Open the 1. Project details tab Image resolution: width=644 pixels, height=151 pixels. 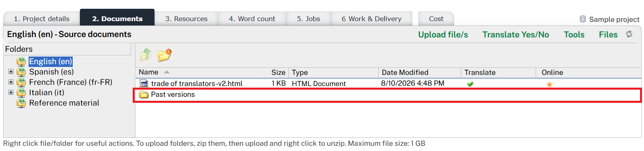pyautogui.click(x=42, y=19)
